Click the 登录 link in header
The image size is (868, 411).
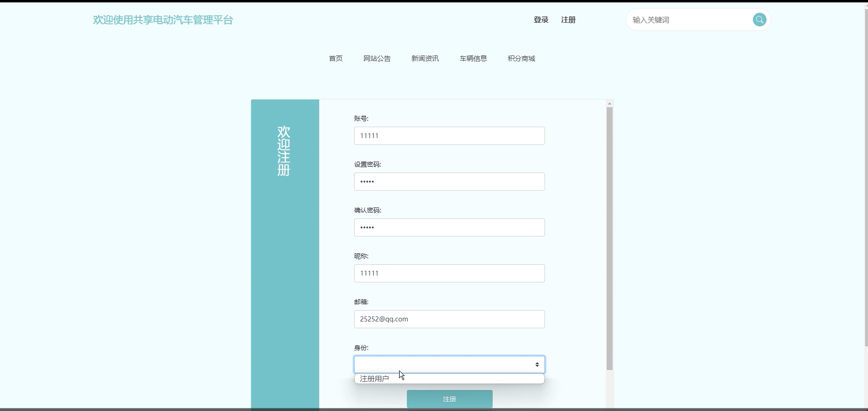pos(541,20)
